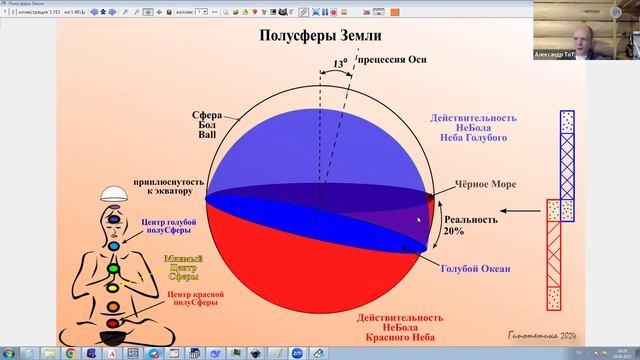Image resolution: width=640 pixels, height=360 pixels.
Task: Click the label 'Голубой Океан'
Action: pos(476,269)
